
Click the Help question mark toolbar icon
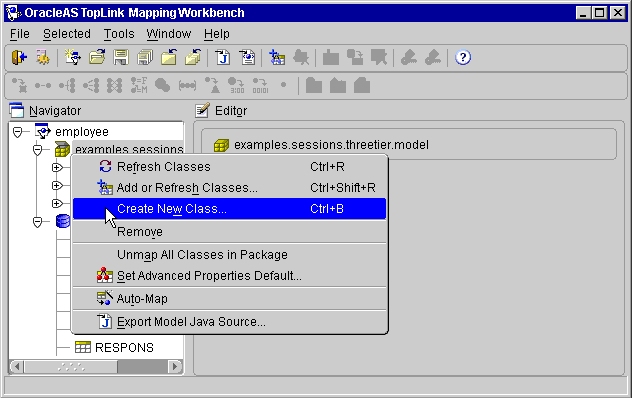463,58
